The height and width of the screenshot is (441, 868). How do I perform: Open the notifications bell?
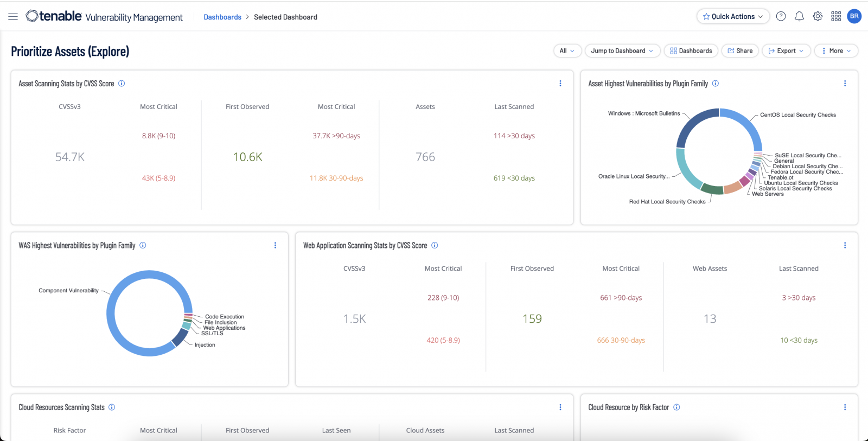(799, 16)
